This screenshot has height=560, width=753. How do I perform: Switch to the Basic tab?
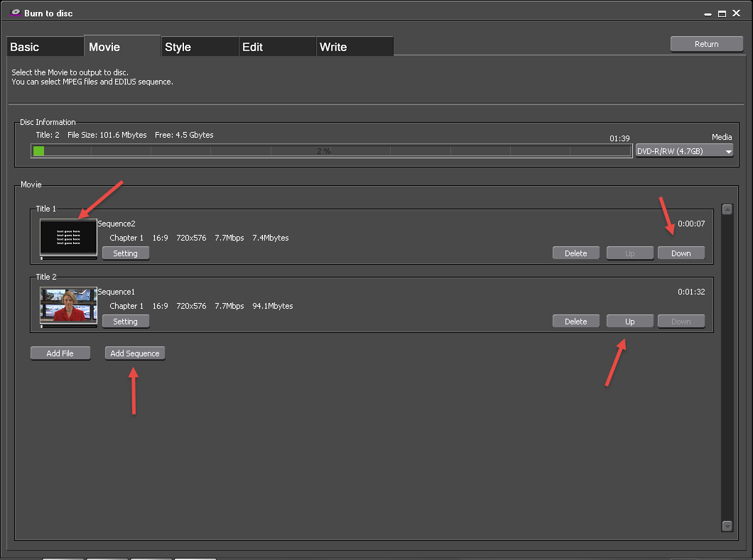pos(45,47)
